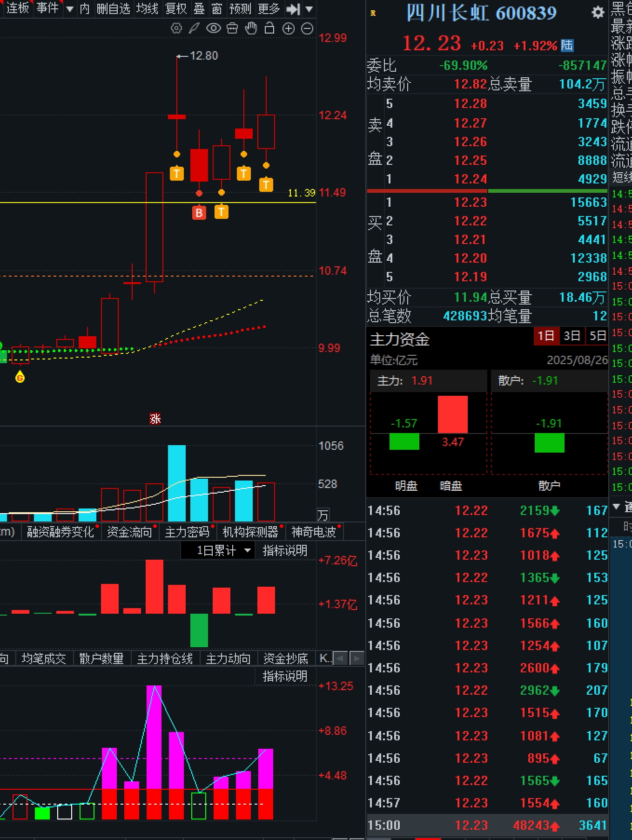Click the 万 unit label on volume axis
The width and height of the screenshot is (632, 840).
(323, 515)
